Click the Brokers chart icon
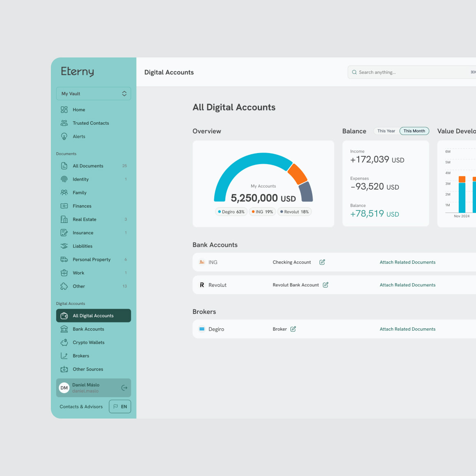The image size is (476, 476). click(64, 356)
